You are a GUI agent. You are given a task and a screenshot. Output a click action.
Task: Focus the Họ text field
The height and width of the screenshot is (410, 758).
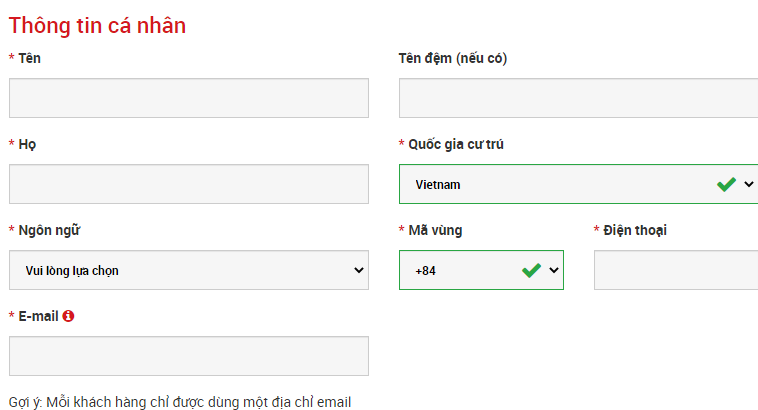pos(189,184)
